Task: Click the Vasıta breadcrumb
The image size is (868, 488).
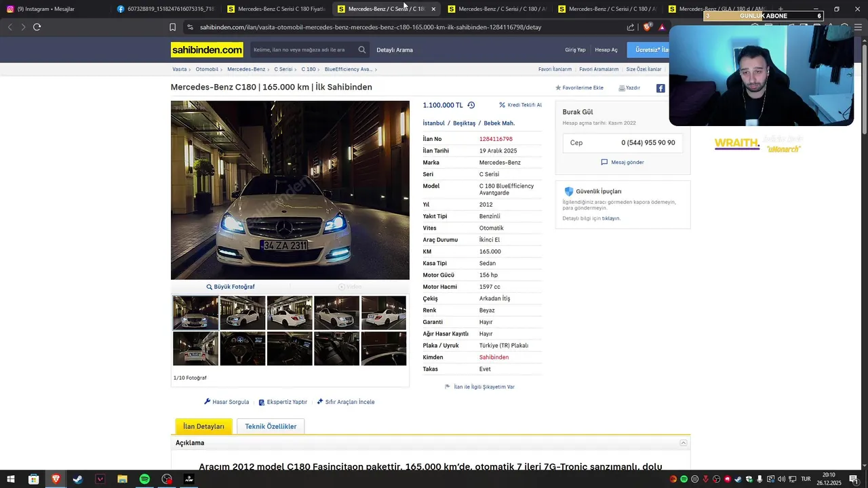Action: point(179,69)
